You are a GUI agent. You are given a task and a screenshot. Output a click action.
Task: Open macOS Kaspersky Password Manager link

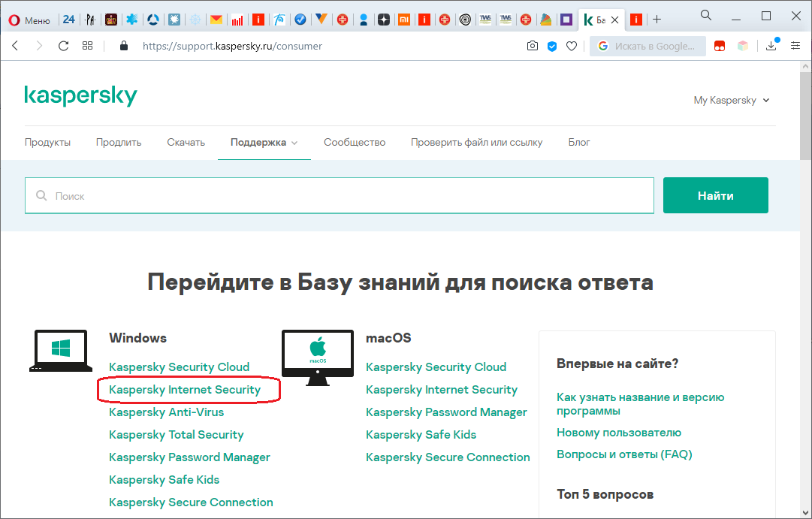tap(446, 412)
